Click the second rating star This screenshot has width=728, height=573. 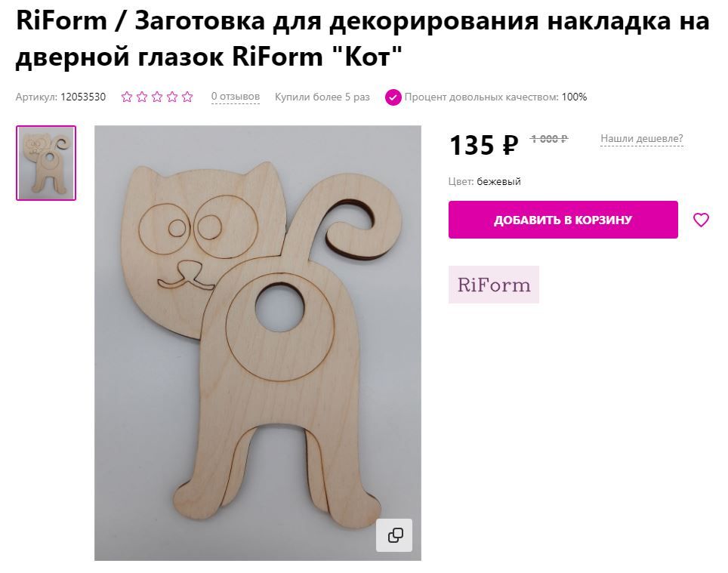pos(142,97)
